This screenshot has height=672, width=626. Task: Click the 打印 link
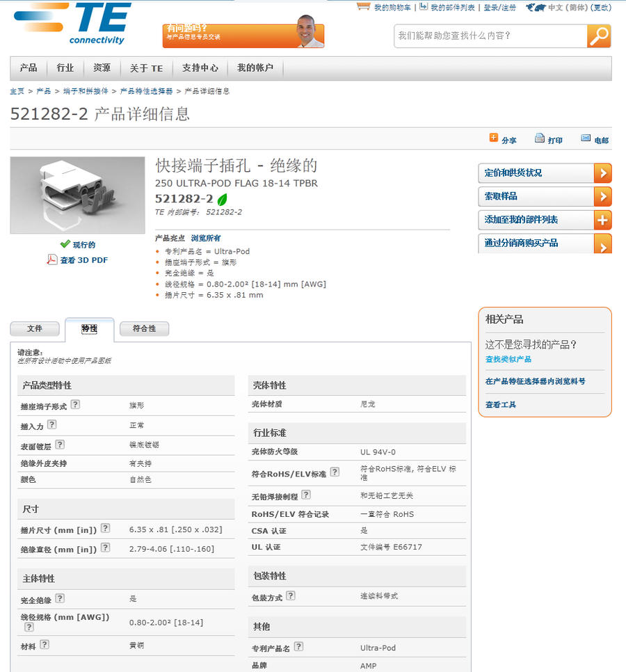(555, 141)
